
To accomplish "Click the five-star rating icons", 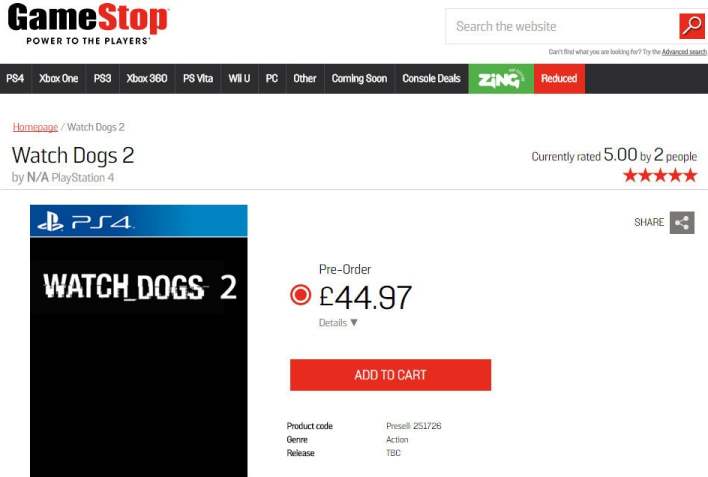I will click(x=660, y=175).
